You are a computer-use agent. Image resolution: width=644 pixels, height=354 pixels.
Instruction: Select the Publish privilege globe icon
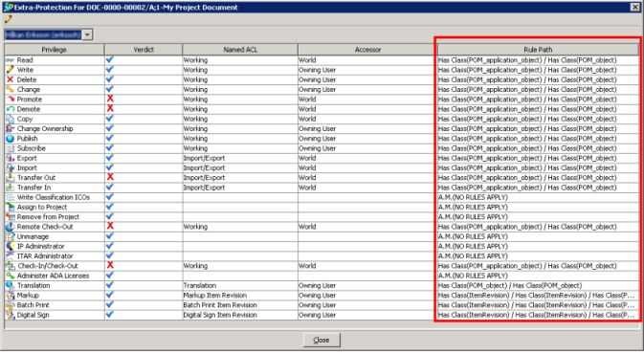click(10, 139)
